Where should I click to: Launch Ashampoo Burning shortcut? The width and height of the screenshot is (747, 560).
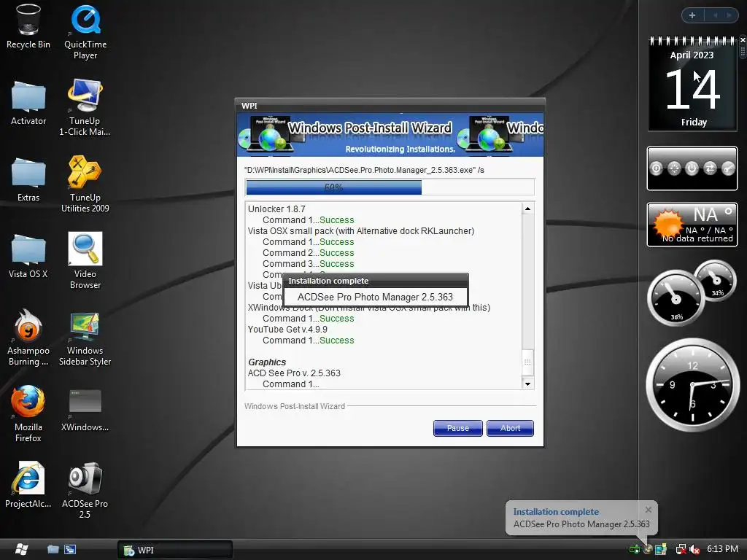[28, 338]
